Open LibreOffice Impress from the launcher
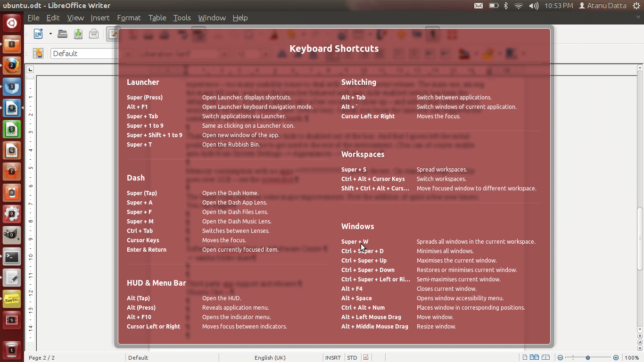The width and height of the screenshot is (644, 362). 12,151
